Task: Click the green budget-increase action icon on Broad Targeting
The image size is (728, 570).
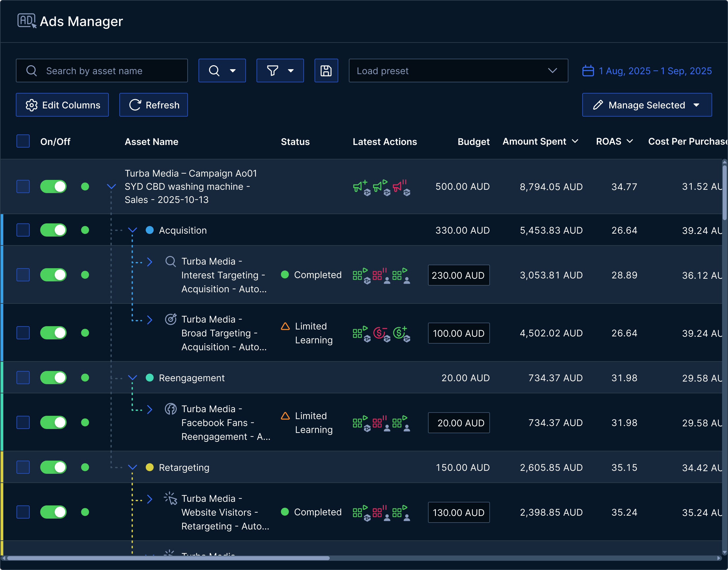Action: 400,332
